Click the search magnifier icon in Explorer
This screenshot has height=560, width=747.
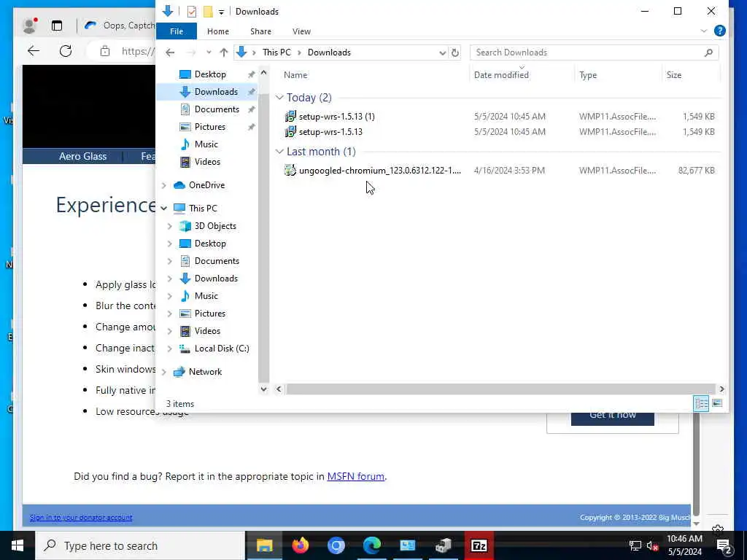coord(709,52)
